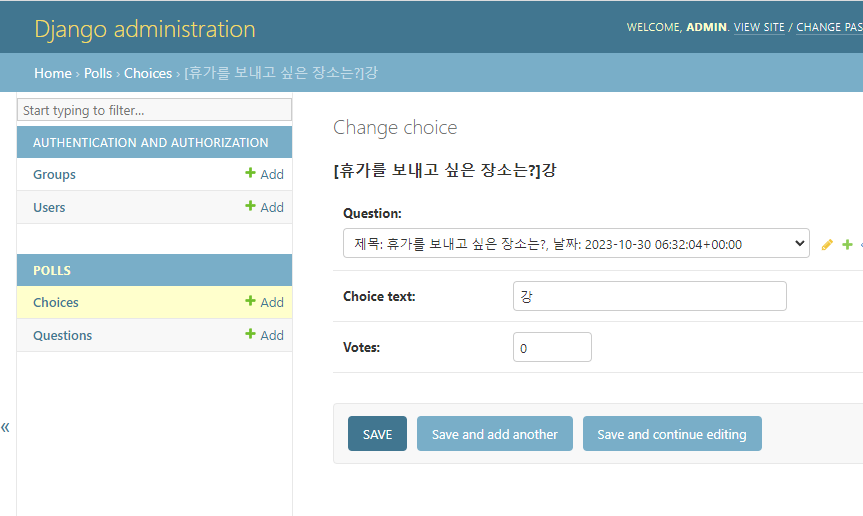Click the Django administration title
The width and height of the screenshot is (863, 516).
point(145,29)
